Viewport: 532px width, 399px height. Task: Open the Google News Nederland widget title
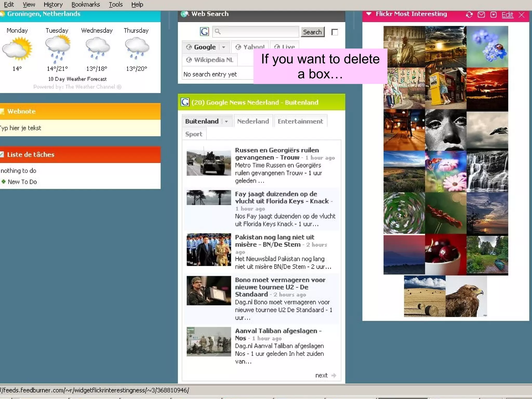coord(255,102)
